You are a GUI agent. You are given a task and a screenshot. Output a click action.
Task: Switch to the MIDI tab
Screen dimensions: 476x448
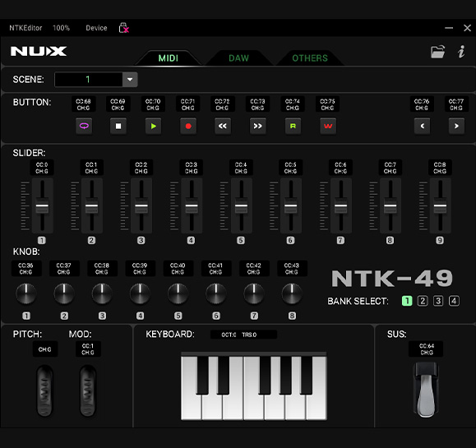pyautogui.click(x=169, y=58)
